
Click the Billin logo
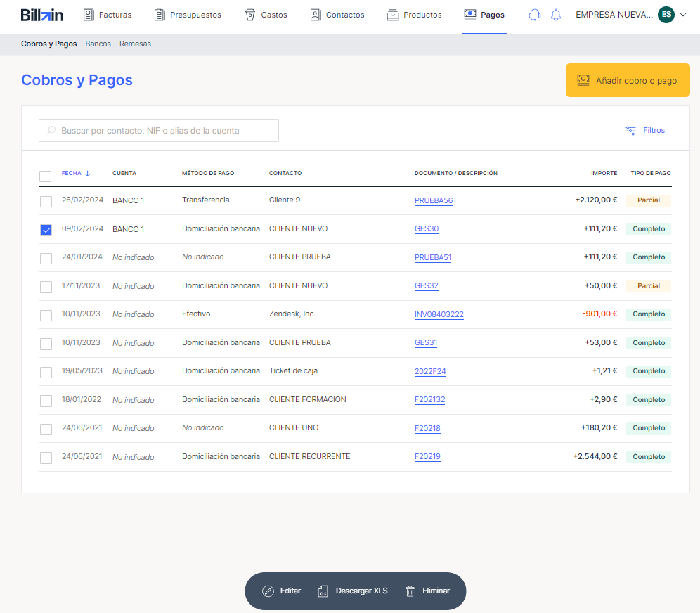click(x=42, y=15)
